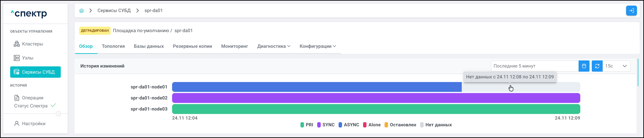
Task: Open Operations (Операции) history
Action: point(33,98)
